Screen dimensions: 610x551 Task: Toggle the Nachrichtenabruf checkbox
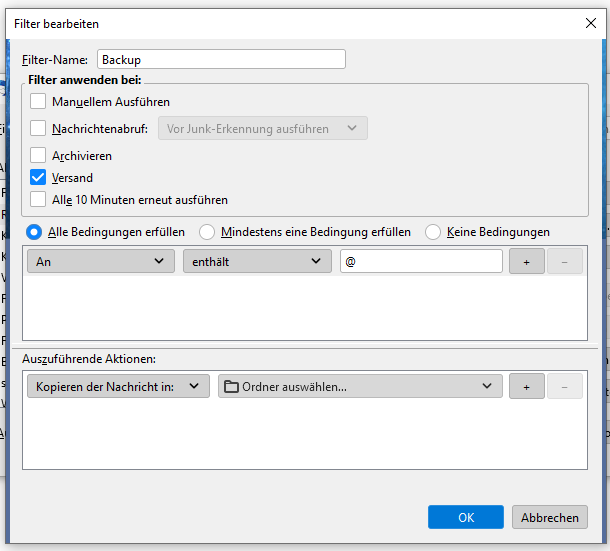click(38, 128)
